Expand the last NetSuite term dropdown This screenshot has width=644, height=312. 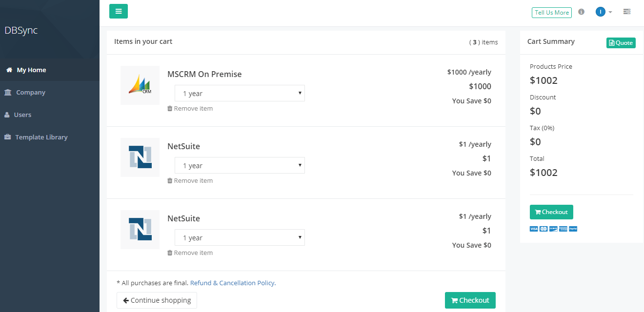[x=240, y=238]
